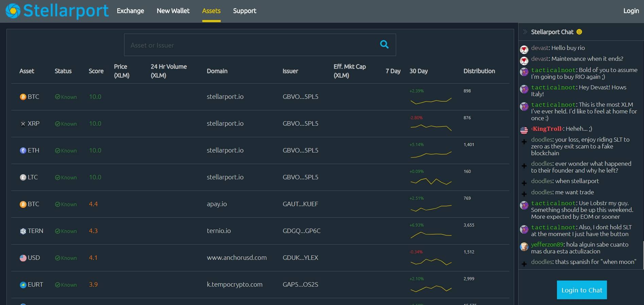Image resolution: width=644 pixels, height=305 pixels.
Task: Sort by the Score column header
Action: point(96,71)
